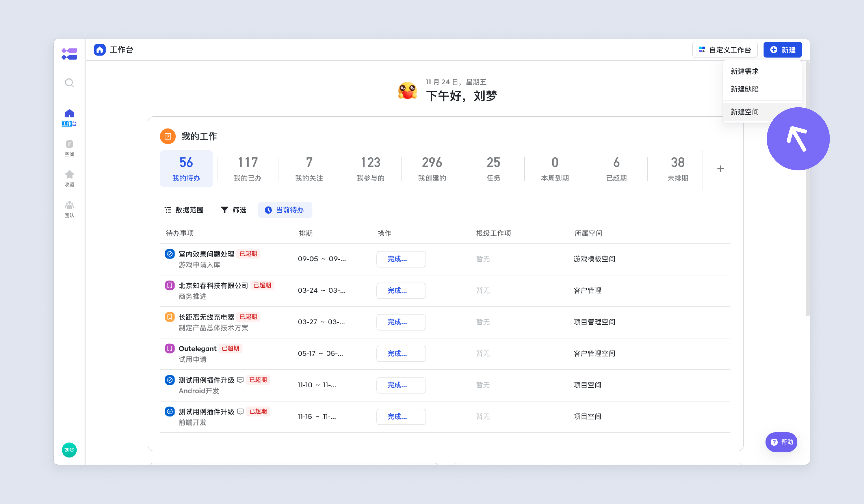864x504 pixels.
Task: Click the plus icon to add a stat card
Action: point(720,169)
